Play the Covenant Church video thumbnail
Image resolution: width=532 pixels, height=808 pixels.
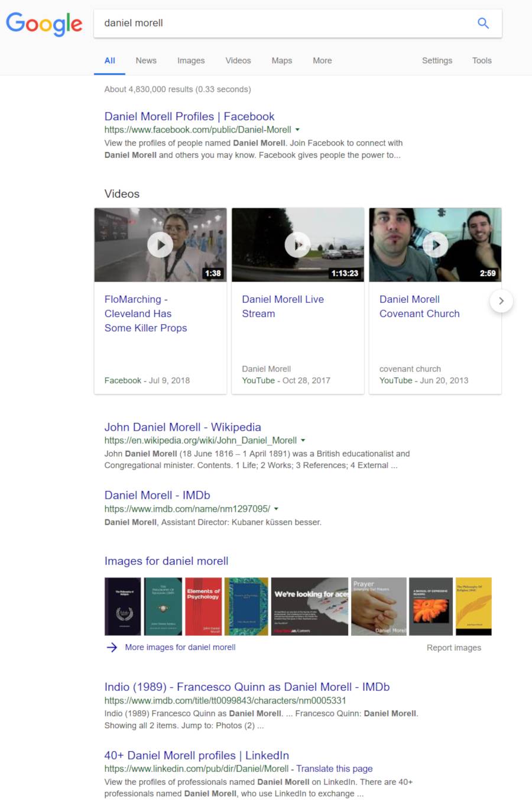tap(435, 244)
